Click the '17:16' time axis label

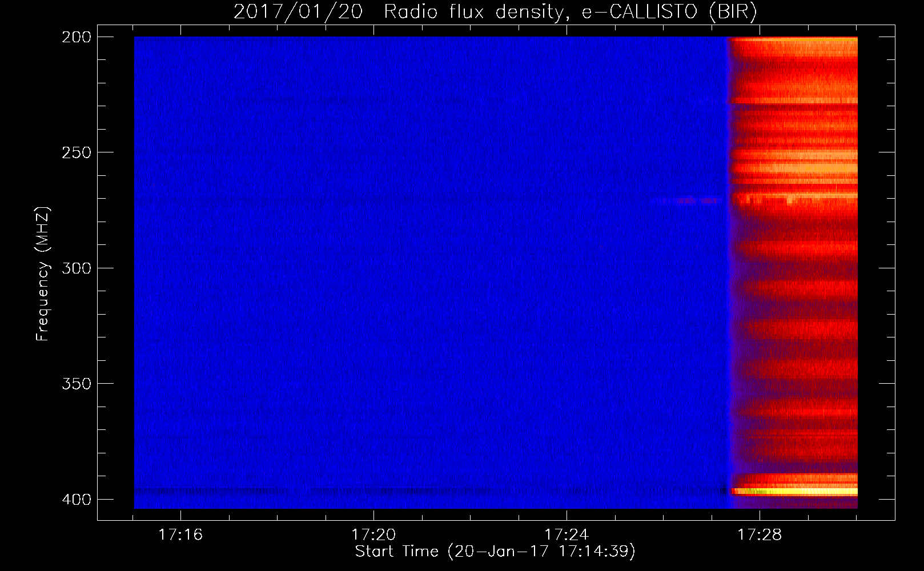(180, 535)
